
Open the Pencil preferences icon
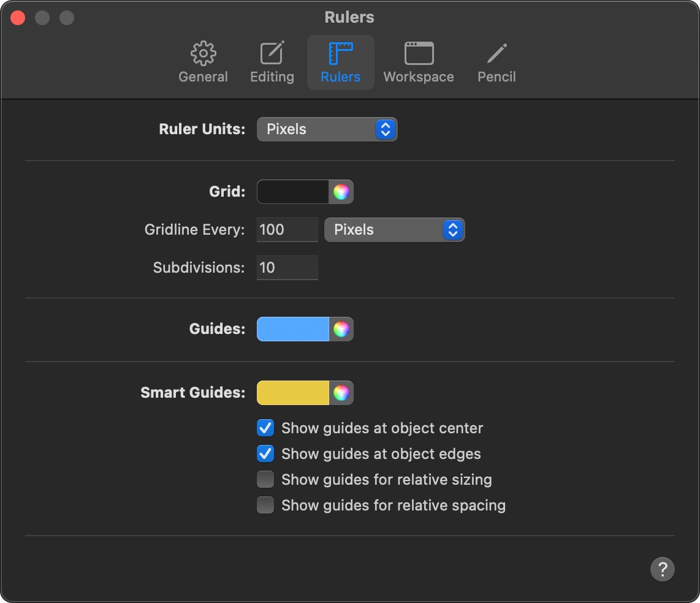click(496, 53)
